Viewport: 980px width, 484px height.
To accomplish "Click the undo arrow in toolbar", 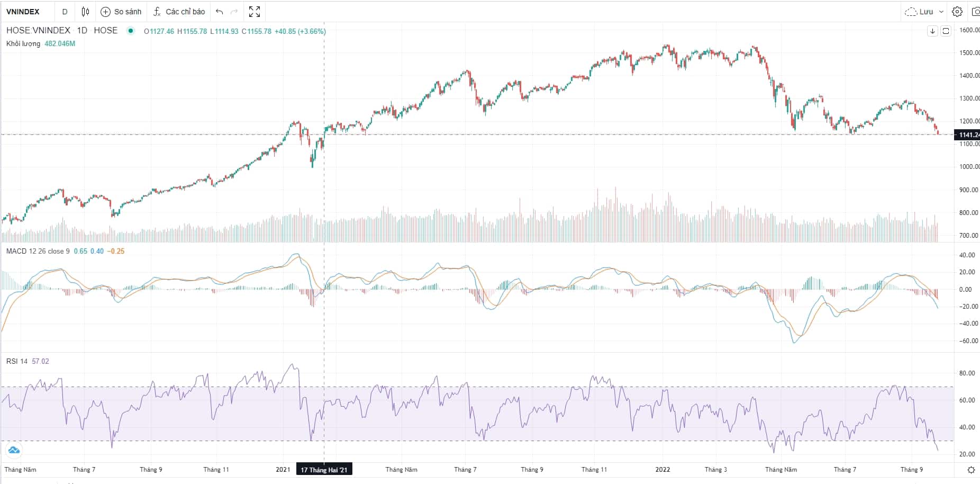I will (x=220, y=12).
